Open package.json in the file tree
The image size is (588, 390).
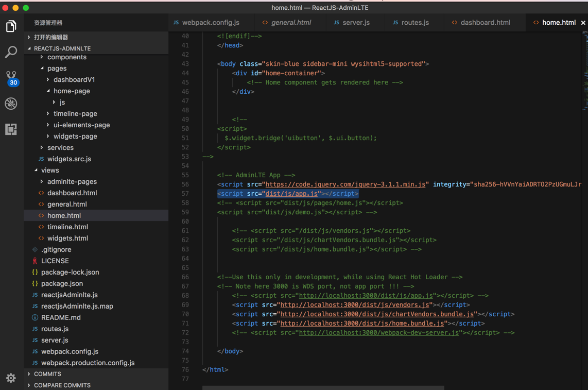(62, 284)
